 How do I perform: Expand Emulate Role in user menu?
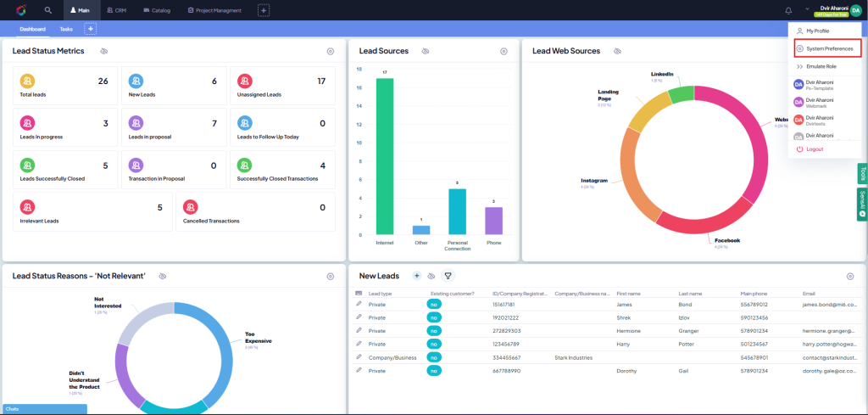coord(821,66)
